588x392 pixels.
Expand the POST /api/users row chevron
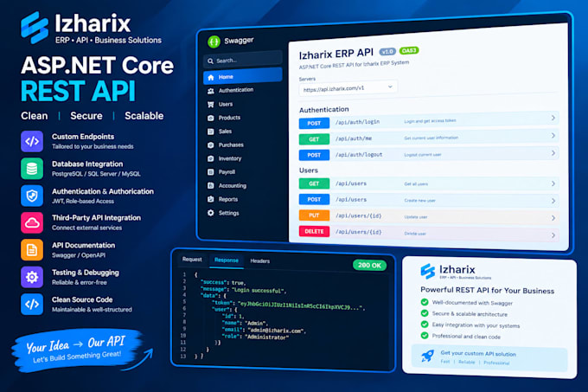point(553,201)
